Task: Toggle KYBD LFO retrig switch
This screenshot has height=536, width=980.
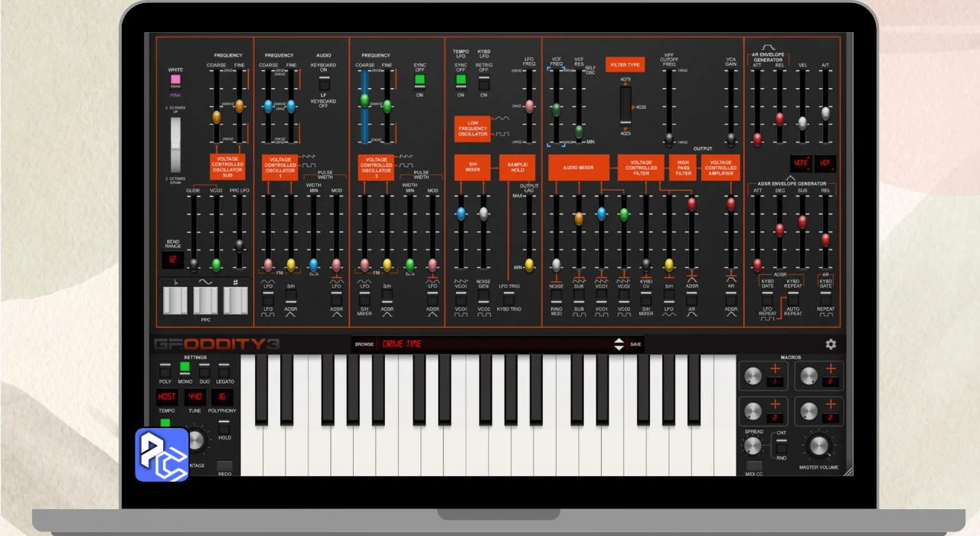Action: [x=484, y=82]
